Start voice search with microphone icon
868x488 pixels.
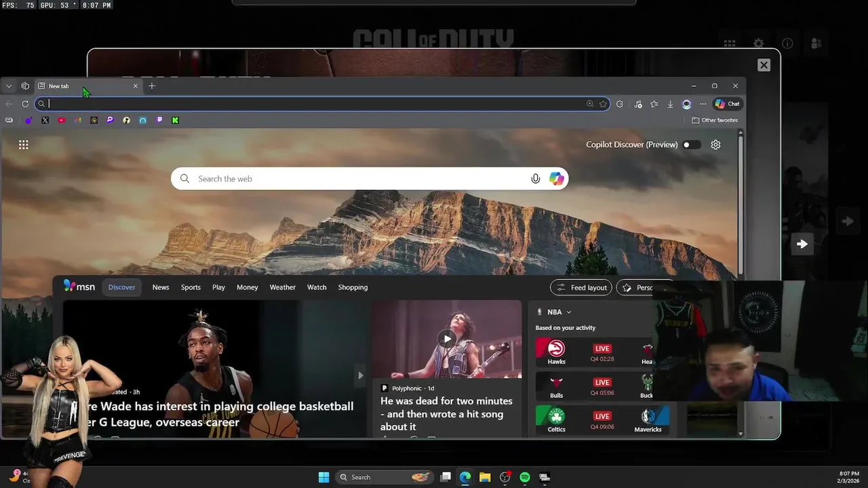pyautogui.click(x=536, y=178)
